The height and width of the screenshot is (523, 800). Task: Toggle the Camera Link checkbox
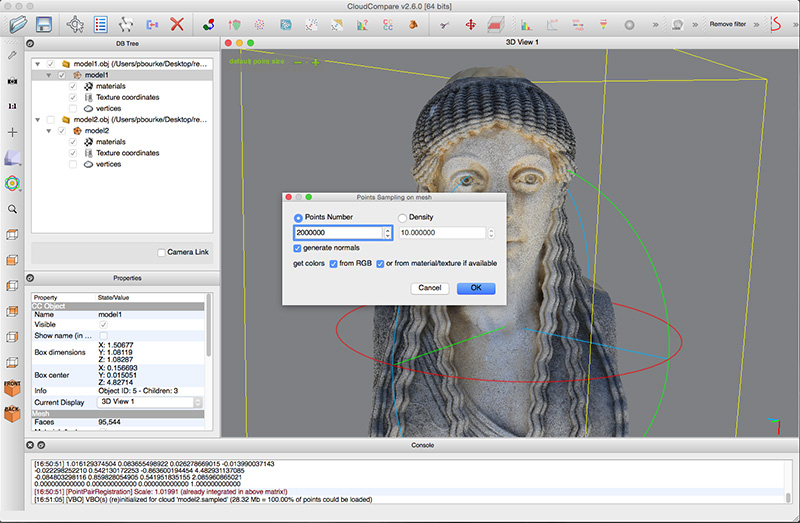(161, 253)
